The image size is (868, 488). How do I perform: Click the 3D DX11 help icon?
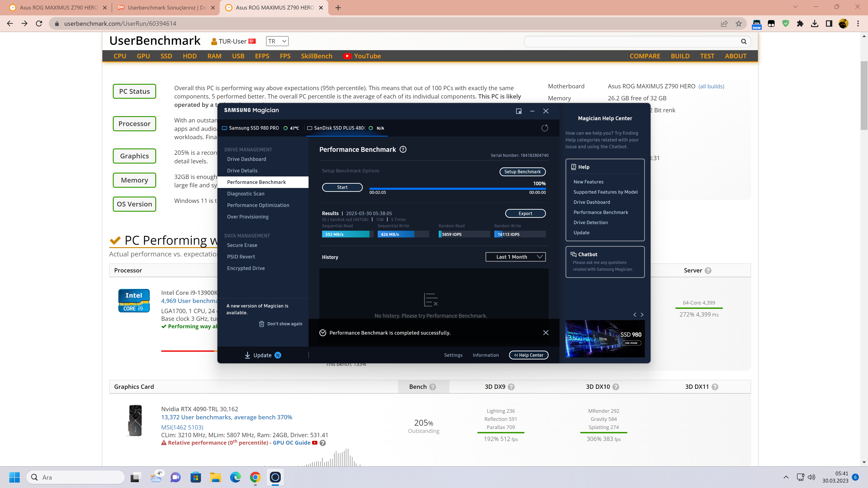click(x=715, y=387)
